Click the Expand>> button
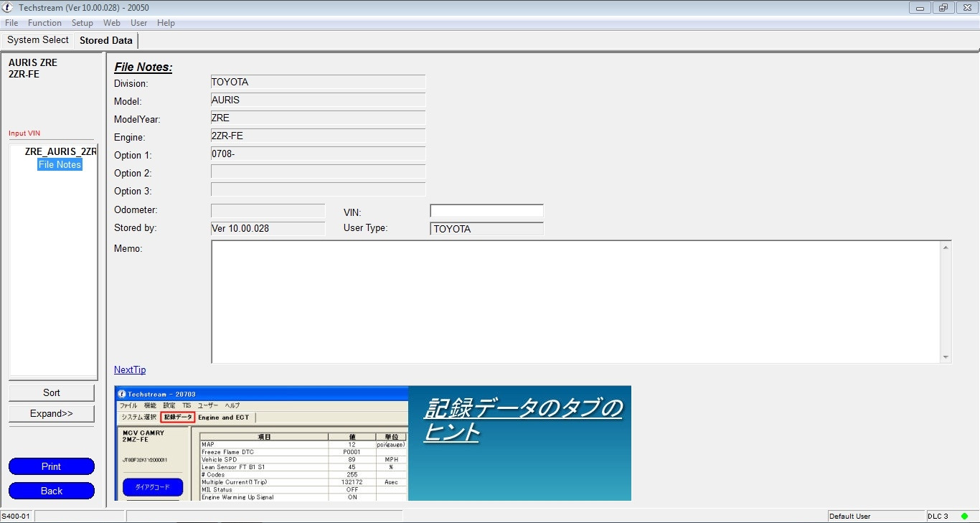The image size is (980, 523). click(x=52, y=413)
